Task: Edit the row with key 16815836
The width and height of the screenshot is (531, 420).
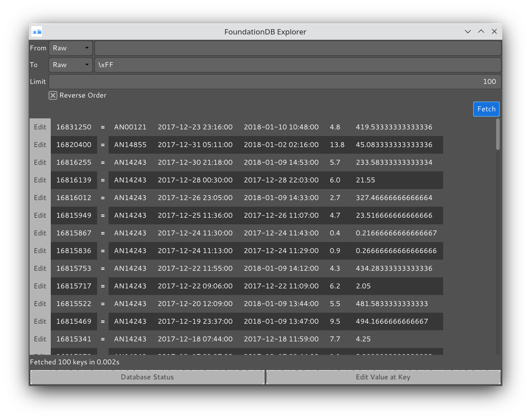Action: pos(40,251)
